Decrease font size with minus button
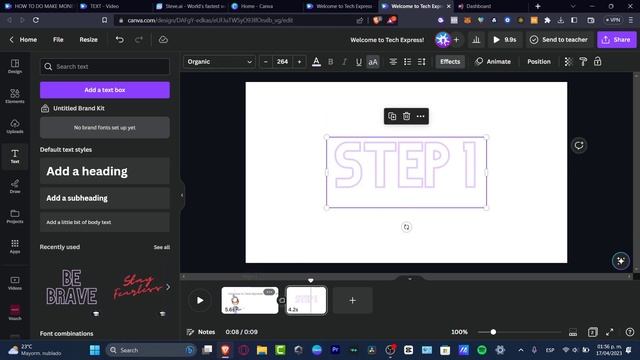This screenshot has height=360, width=640. click(x=266, y=62)
